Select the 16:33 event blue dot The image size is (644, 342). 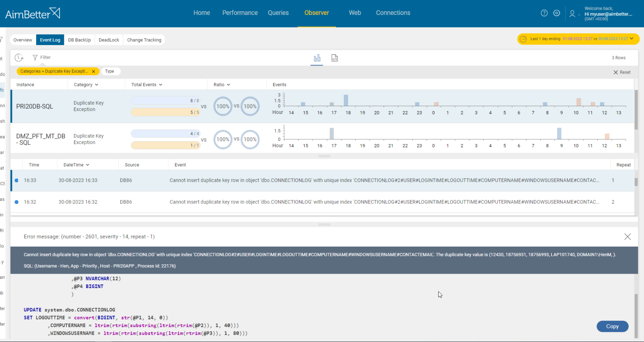tap(17, 180)
